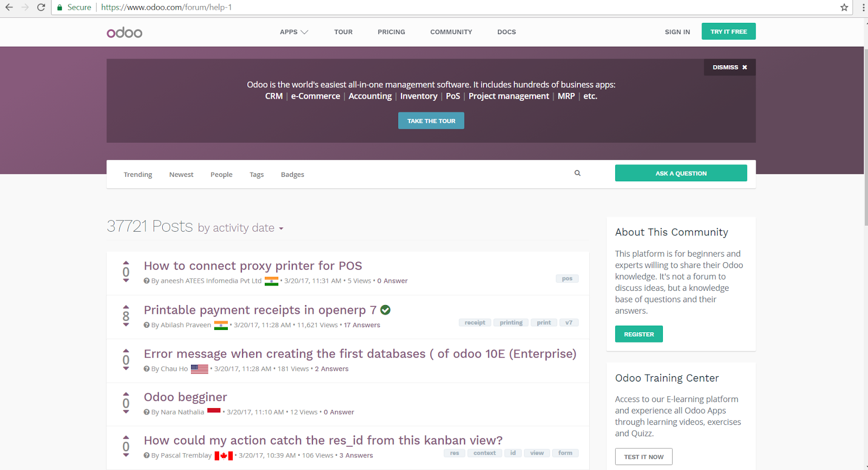Open the DOCS menu item
868x470 pixels.
click(x=507, y=32)
